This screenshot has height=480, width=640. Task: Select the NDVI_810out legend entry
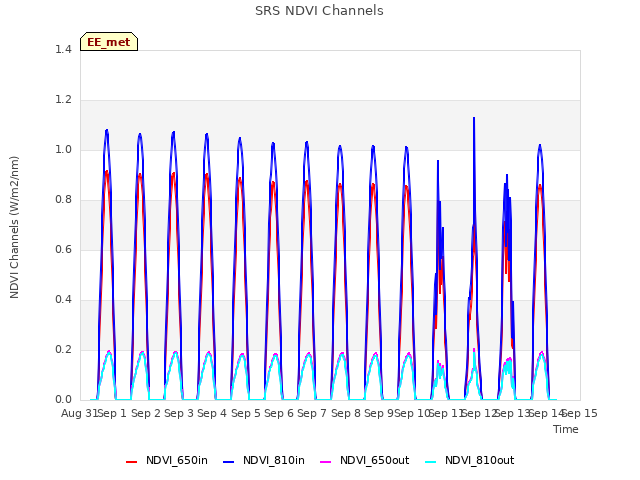coord(470,460)
